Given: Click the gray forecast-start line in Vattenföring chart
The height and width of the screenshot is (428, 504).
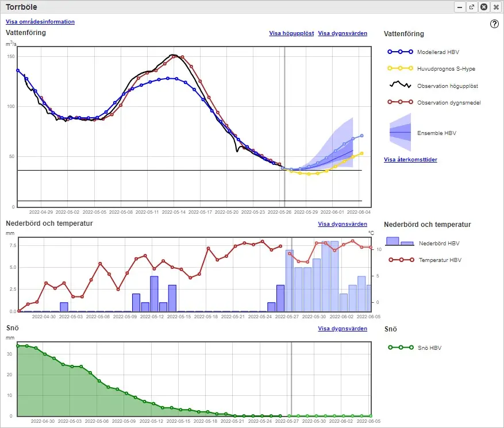Looking at the screenshot, I should point(284,115).
